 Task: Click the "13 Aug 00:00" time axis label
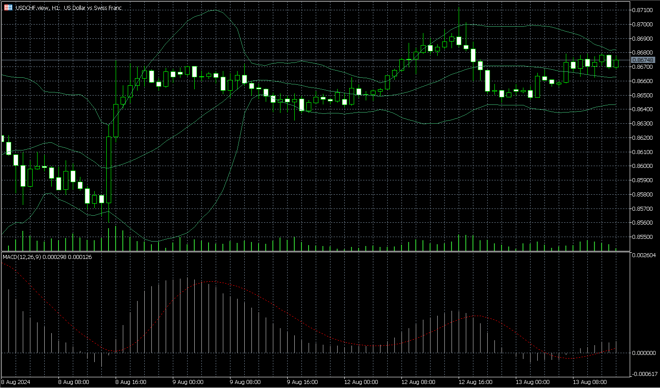tap(532, 382)
